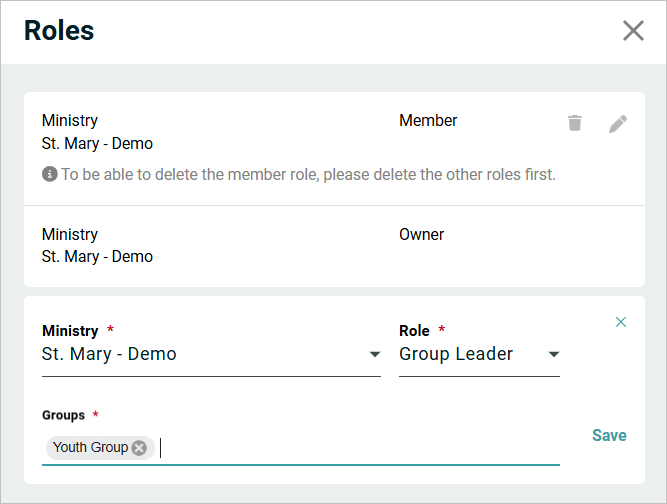The width and height of the screenshot is (667, 504).
Task: Click the delete member role notice text
Action: tap(308, 174)
